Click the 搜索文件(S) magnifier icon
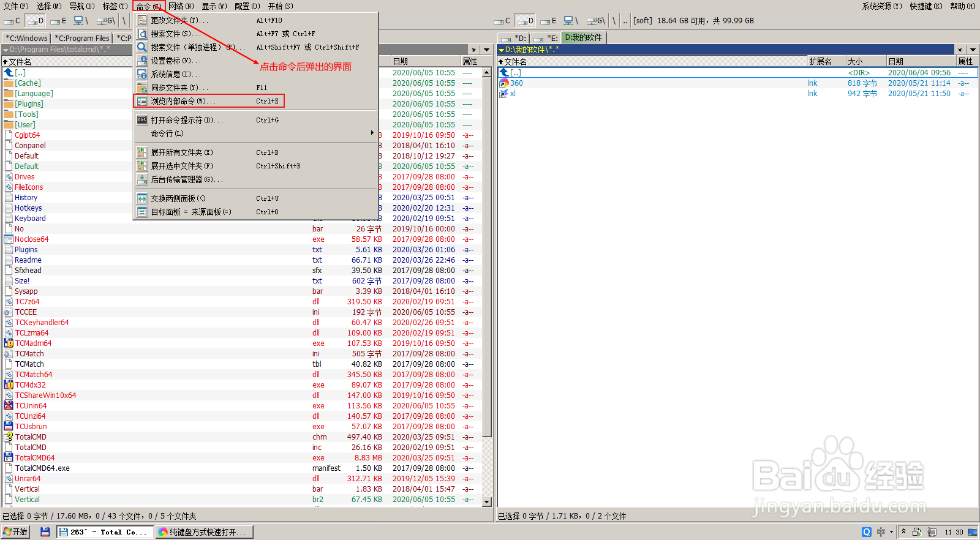Image resolution: width=980 pixels, height=540 pixels. tap(142, 34)
